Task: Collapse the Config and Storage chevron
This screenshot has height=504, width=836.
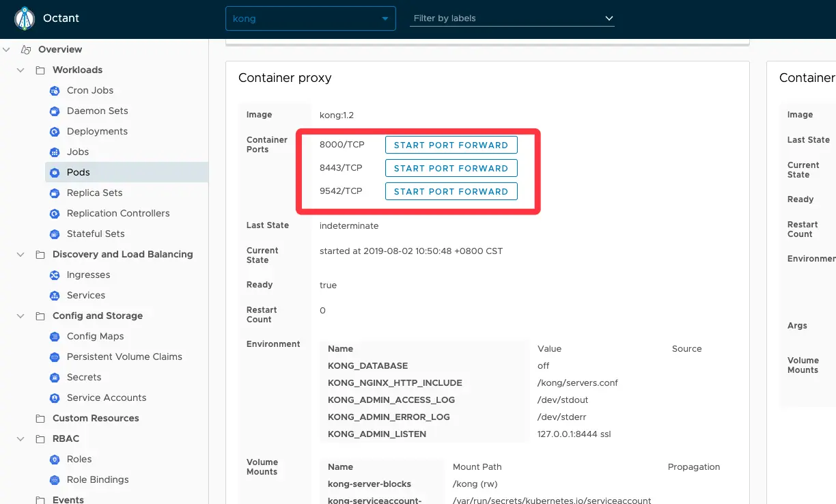Action: click(x=20, y=316)
